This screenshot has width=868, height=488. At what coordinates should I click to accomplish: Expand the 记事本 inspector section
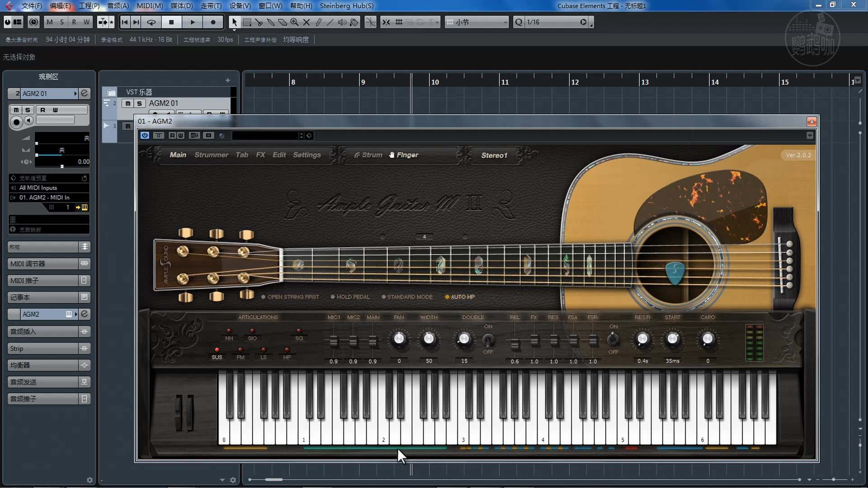[x=48, y=297]
